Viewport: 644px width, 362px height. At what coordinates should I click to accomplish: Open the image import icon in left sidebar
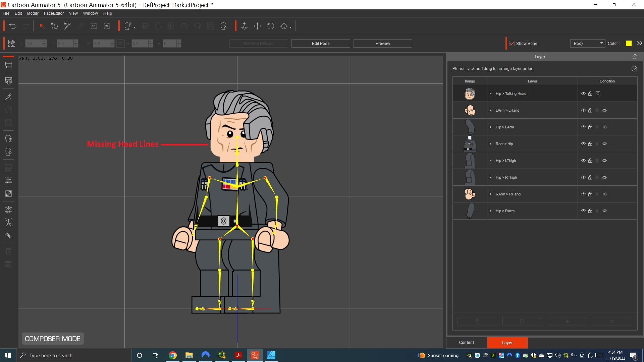pyautogui.click(x=9, y=81)
